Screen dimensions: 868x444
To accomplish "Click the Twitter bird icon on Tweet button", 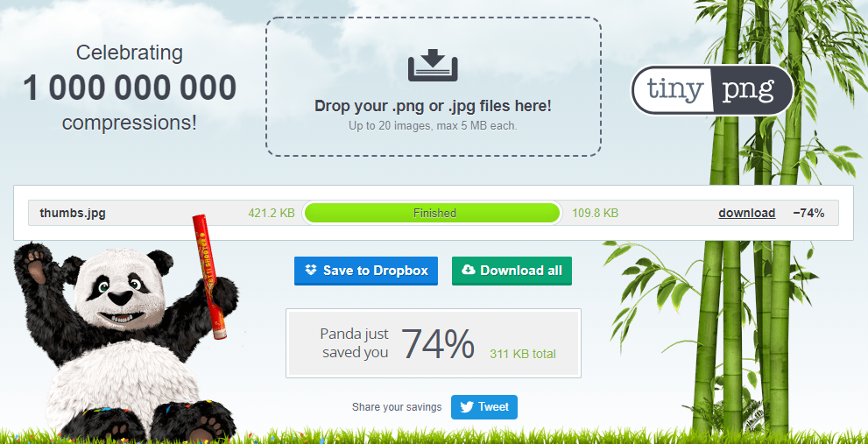I will (467, 407).
